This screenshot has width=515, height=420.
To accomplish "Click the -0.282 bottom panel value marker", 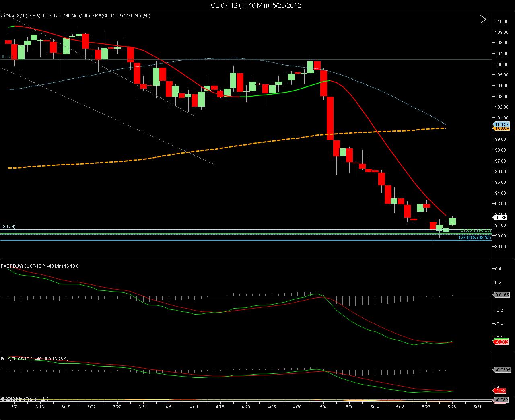I will click(x=501, y=399).
